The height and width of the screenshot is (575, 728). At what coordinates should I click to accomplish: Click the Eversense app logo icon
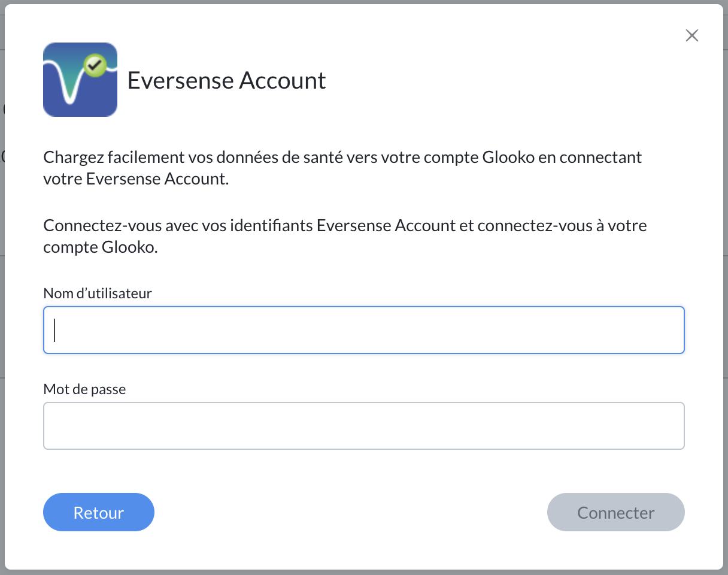coord(80,80)
